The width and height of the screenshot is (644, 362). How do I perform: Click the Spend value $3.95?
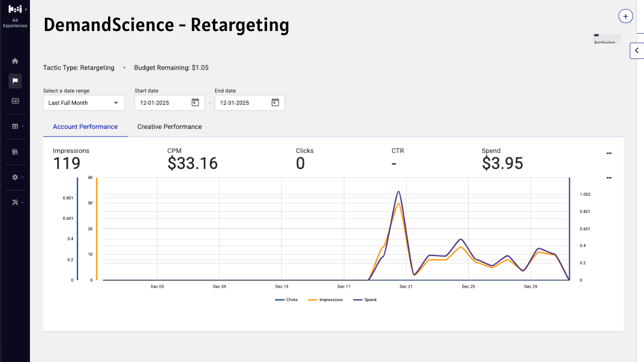pyautogui.click(x=502, y=164)
